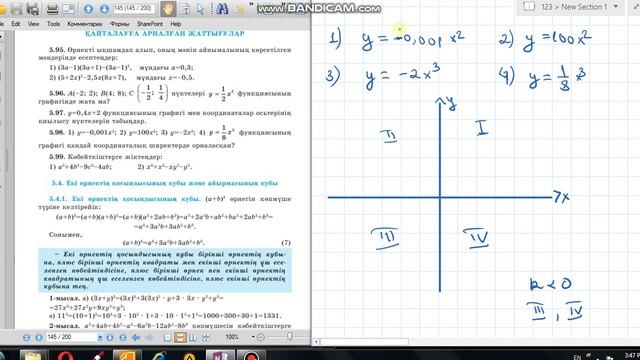The height and width of the screenshot is (360, 640).
Task: Open OneNote from the taskbar
Action: [220, 355]
